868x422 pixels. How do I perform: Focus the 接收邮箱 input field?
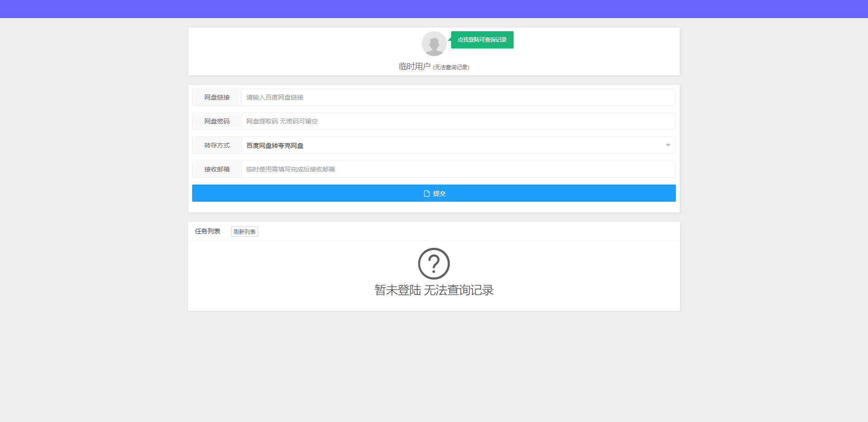coord(458,169)
